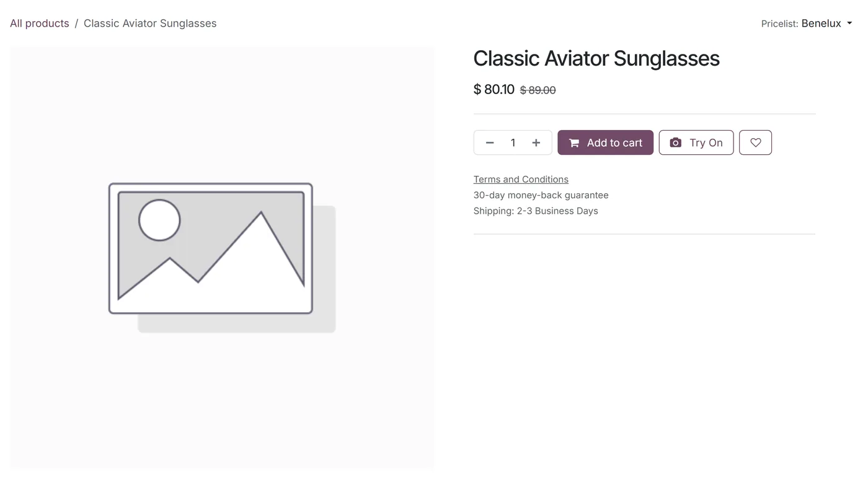The height and width of the screenshot is (480, 868).
Task: Click the Classic Aviator Sunglasses product heading
Action: [x=596, y=58]
